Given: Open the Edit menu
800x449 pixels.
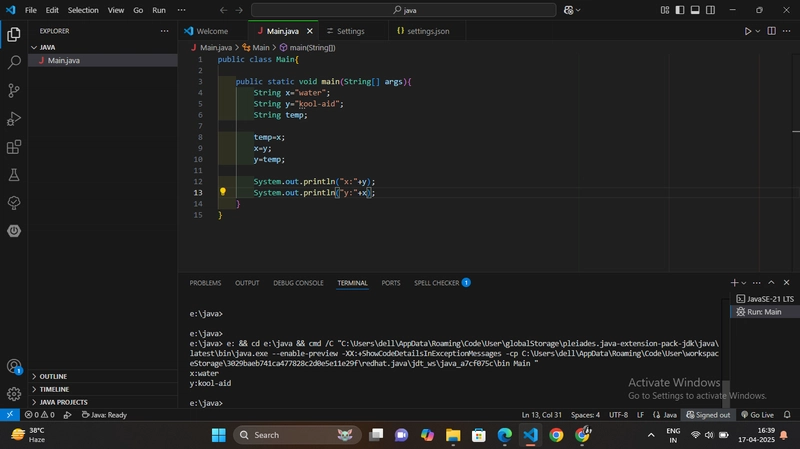Looking at the screenshot, I should tap(52, 10).
